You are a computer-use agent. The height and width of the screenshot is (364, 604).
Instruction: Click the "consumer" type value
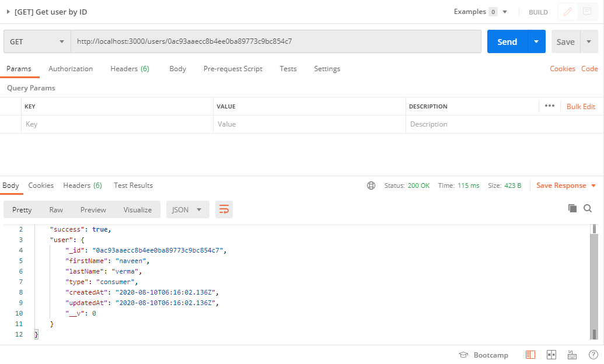[x=116, y=282]
